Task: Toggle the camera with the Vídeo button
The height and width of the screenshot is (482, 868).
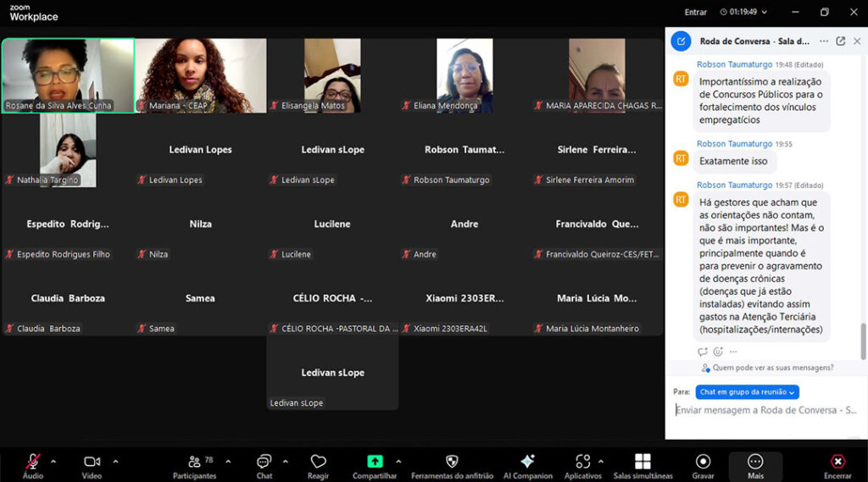Action: click(x=92, y=462)
